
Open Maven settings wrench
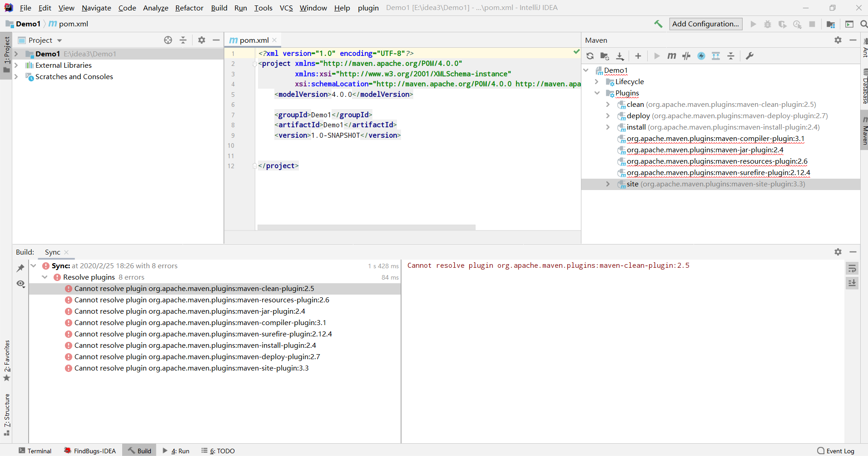pyautogui.click(x=750, y=56)
